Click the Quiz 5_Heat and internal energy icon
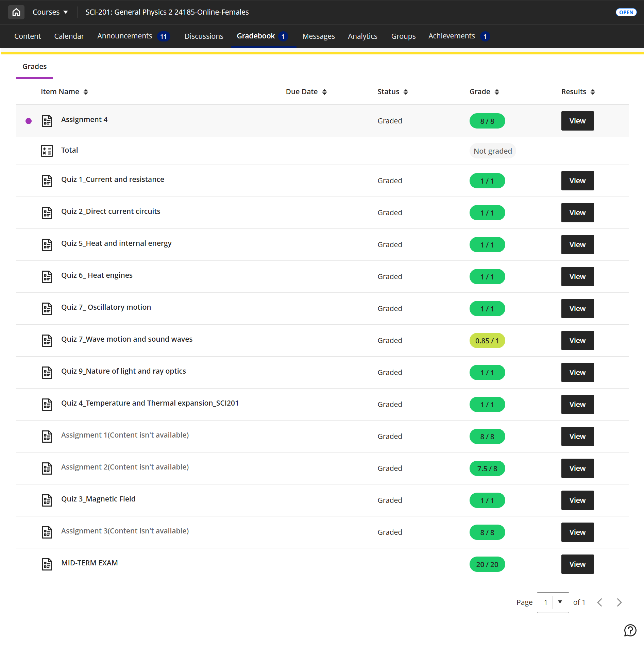 [47, 245]
